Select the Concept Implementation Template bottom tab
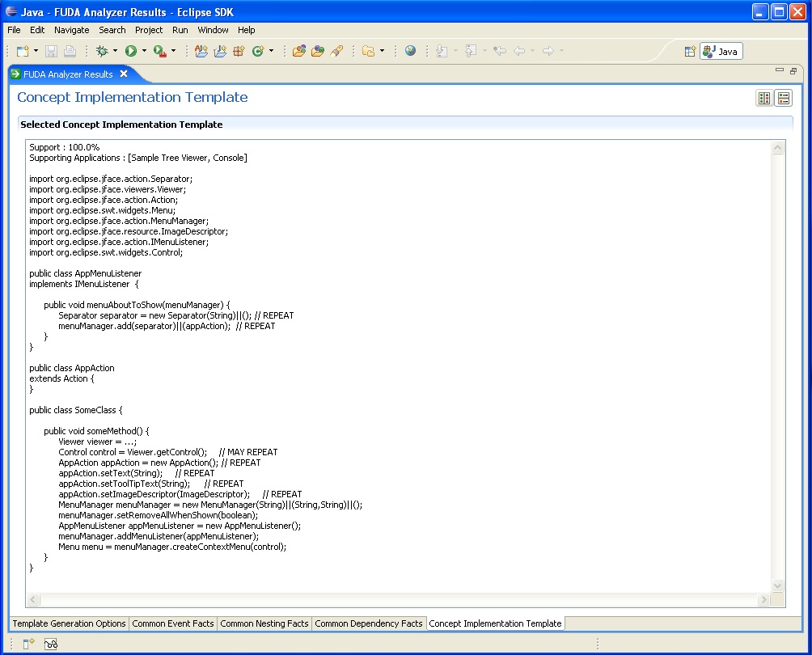Image resolution: width=812 pixels, height=655 pixels. (x=495, y=623)
